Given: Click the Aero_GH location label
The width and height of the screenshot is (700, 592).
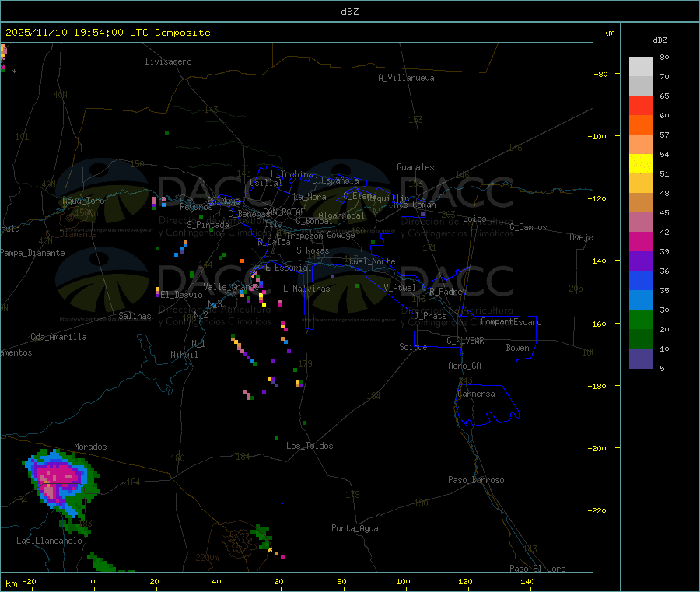Looking at the screenshot, I should pyautogui.click(x=465, y=366).
